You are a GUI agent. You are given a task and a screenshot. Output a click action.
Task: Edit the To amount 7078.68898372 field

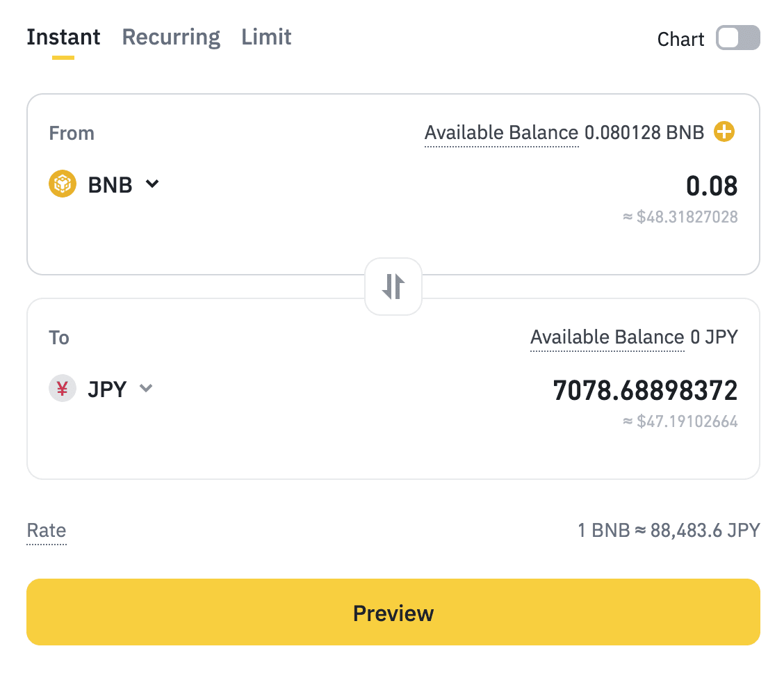(644, 391)
